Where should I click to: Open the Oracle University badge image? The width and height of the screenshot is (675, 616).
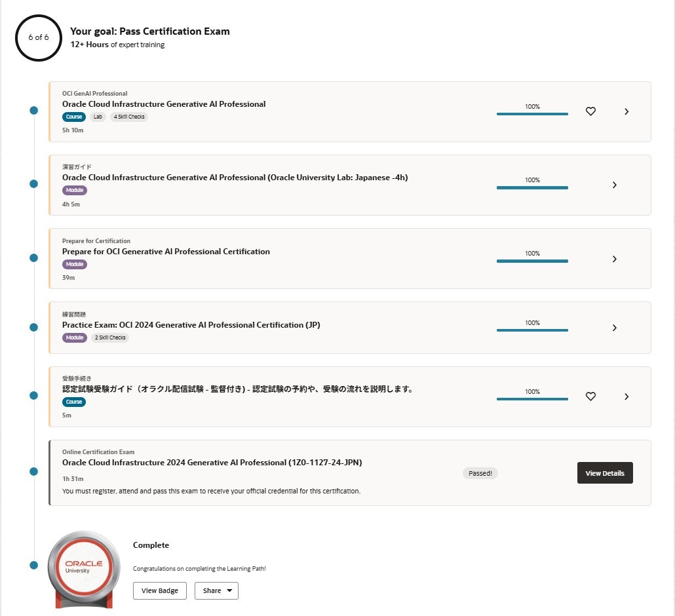84,569
